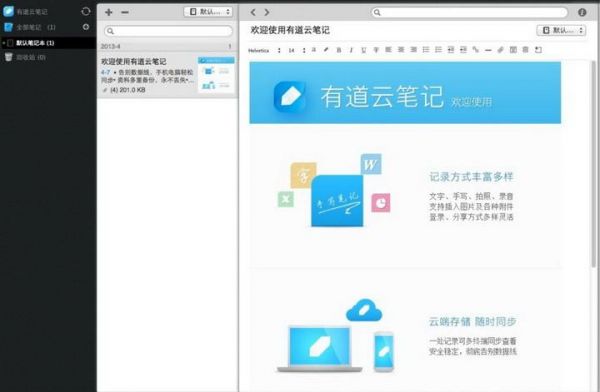Click the 记录方式丰富多样 heading

click(471, 177)
